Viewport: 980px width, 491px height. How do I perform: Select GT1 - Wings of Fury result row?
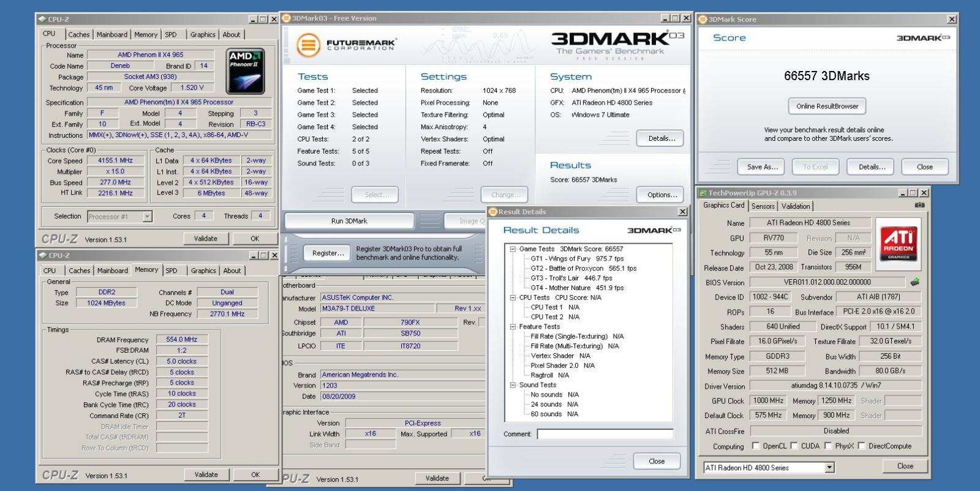(577, 259)
